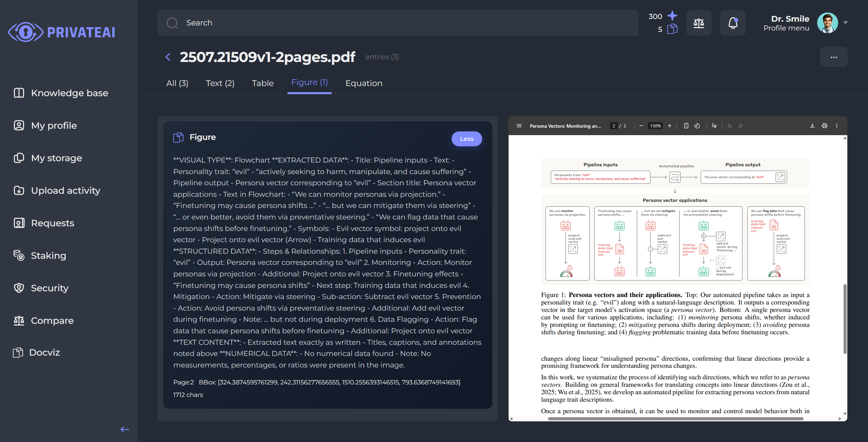Image resolution: width=868 pixels, height=442 pixels.
Task: Switch to the Text (2) tab
Action: [220, 83]
